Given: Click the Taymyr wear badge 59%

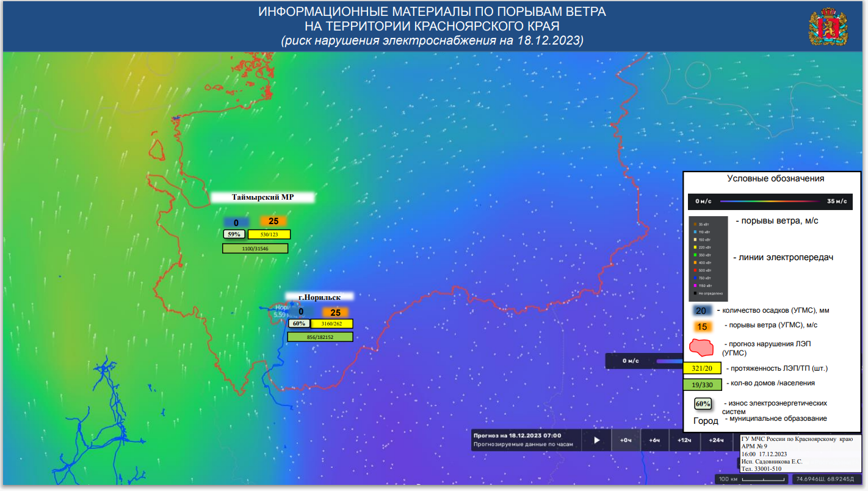Looking at the screenshot, I should [234, 234].
